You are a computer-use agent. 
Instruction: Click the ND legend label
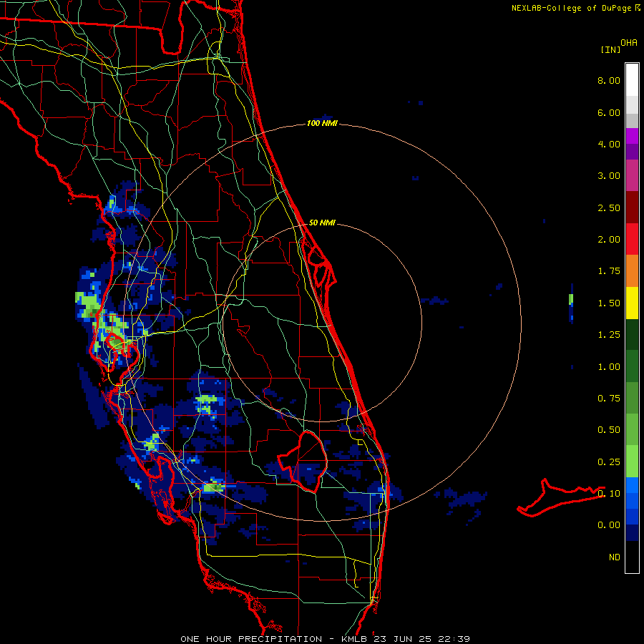(615, 557)
